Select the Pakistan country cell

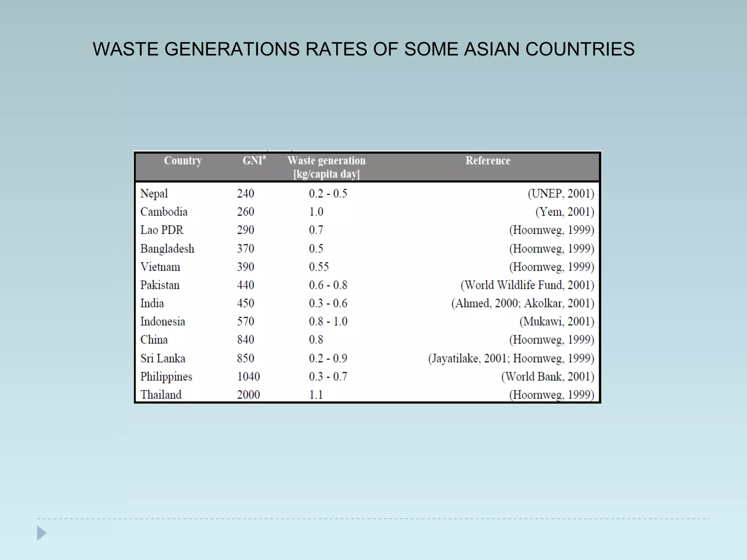(x=160, y=285)
